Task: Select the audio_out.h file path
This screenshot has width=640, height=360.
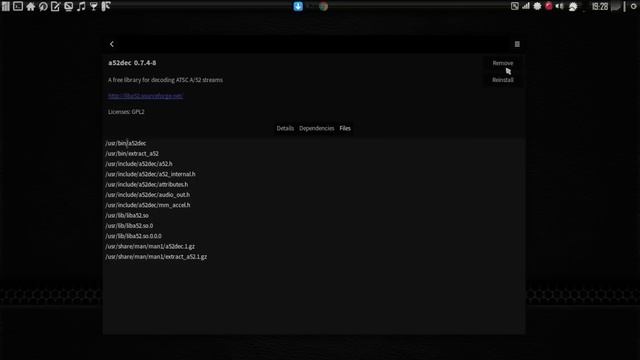Action: (147, 195)
